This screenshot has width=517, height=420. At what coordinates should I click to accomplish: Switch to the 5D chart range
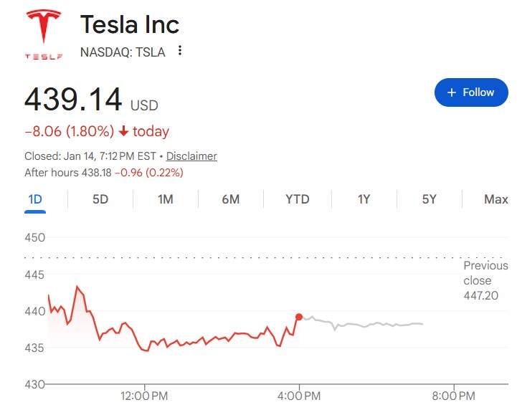pos(100,199)
